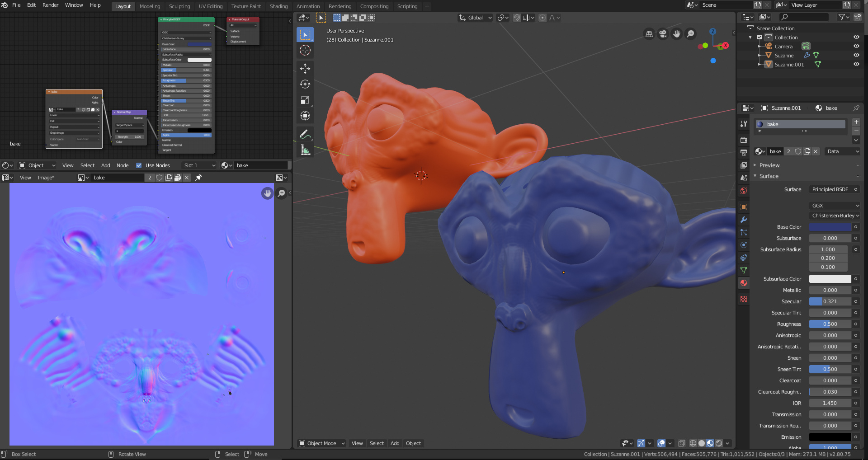
Task: Select the Annotate tool
Action: (x=305, y=134)
